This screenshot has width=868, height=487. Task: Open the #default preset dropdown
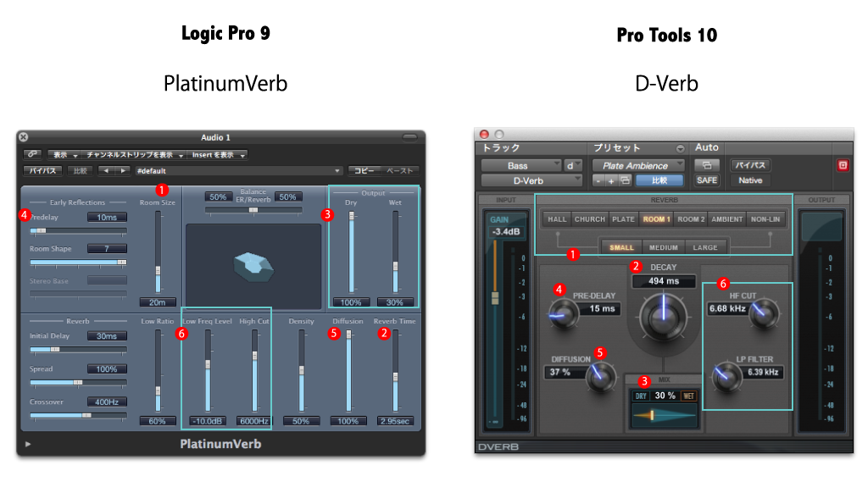coord(239,170)
